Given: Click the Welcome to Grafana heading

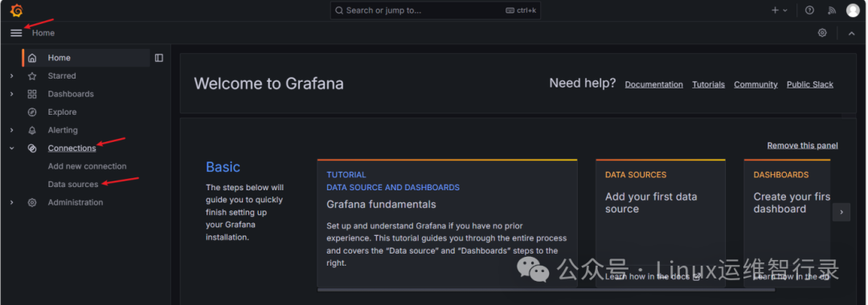Looking at the screenshot, I should (x=268, y=84).
